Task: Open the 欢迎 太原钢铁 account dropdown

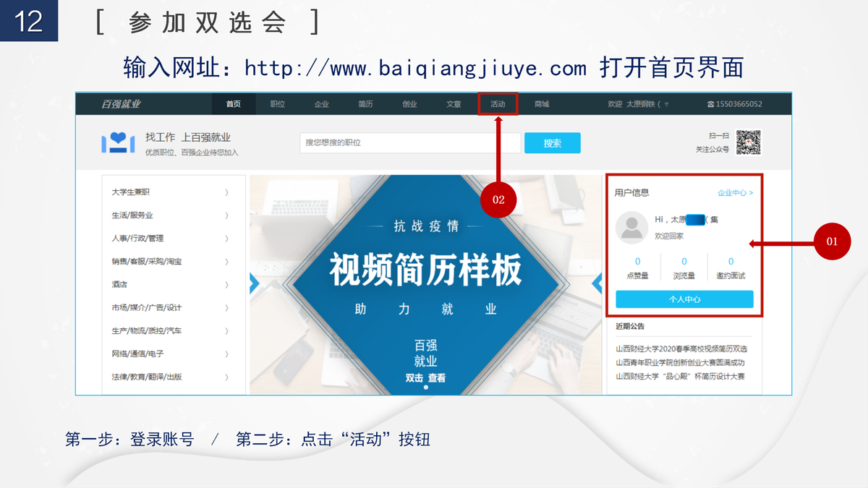Action: click(x=638, y=104)
